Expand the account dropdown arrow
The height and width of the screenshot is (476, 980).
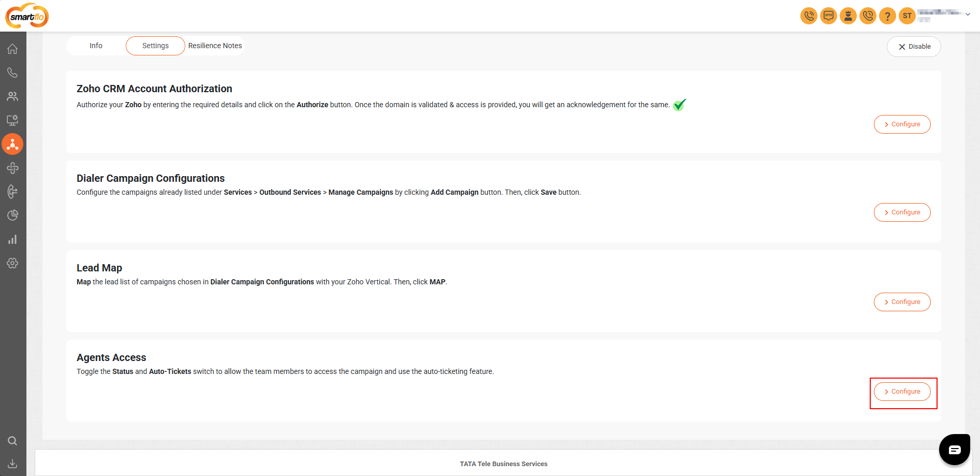coord(968,14)
